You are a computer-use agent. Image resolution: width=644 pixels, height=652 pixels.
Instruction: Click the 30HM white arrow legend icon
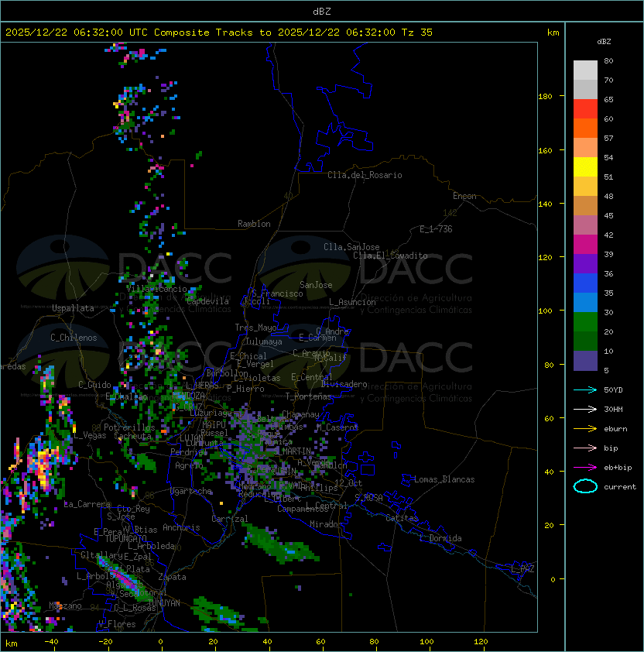(x=585, y=409)
